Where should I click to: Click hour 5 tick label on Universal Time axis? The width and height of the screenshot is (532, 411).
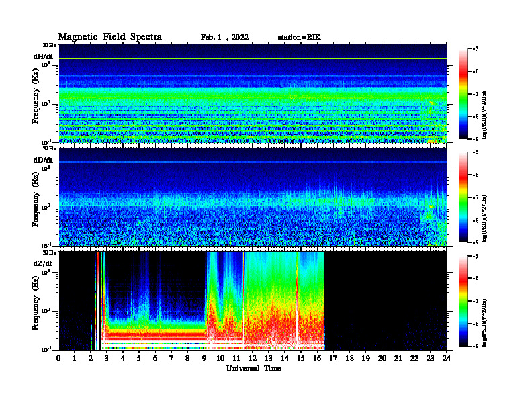pos(139,358)
